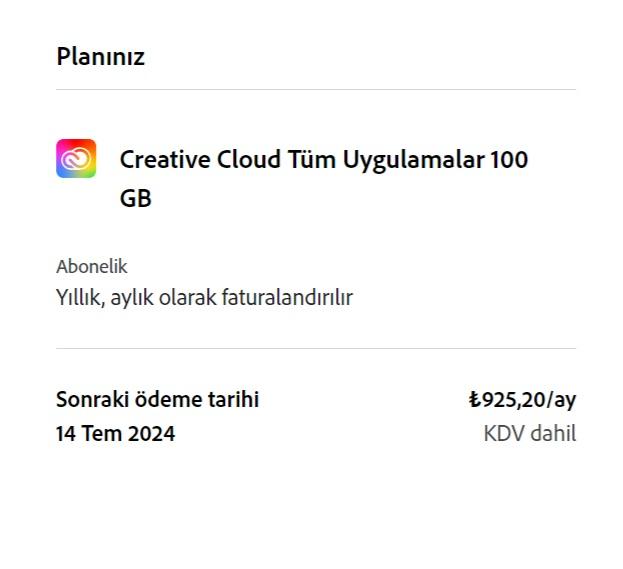Click the ₺925,20/ay monthly price
The image size is (623, 569).
(522, 400)
